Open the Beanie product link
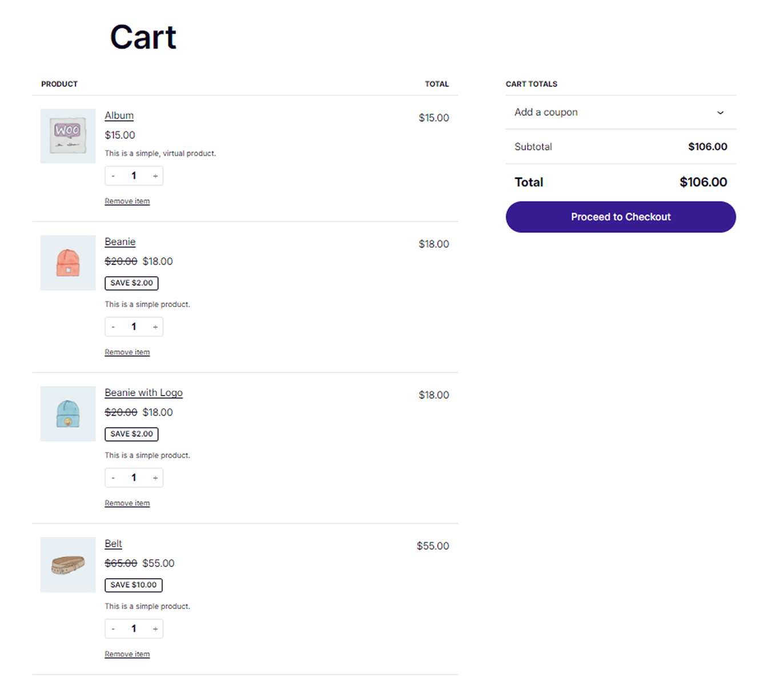 point(120,241)
